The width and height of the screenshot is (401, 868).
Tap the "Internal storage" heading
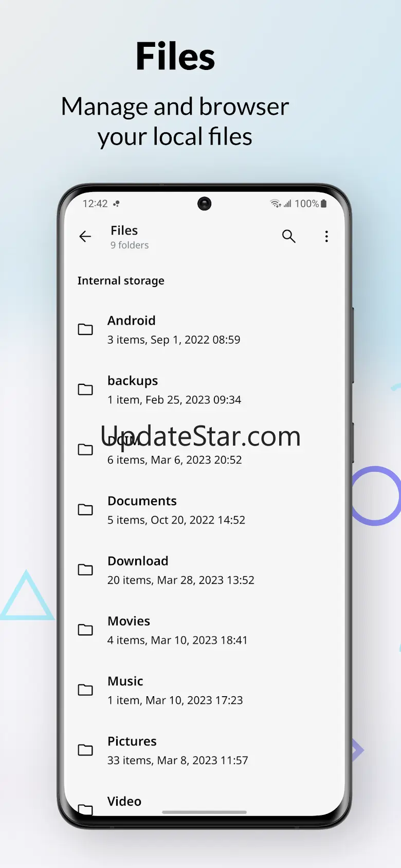(121, 281)
